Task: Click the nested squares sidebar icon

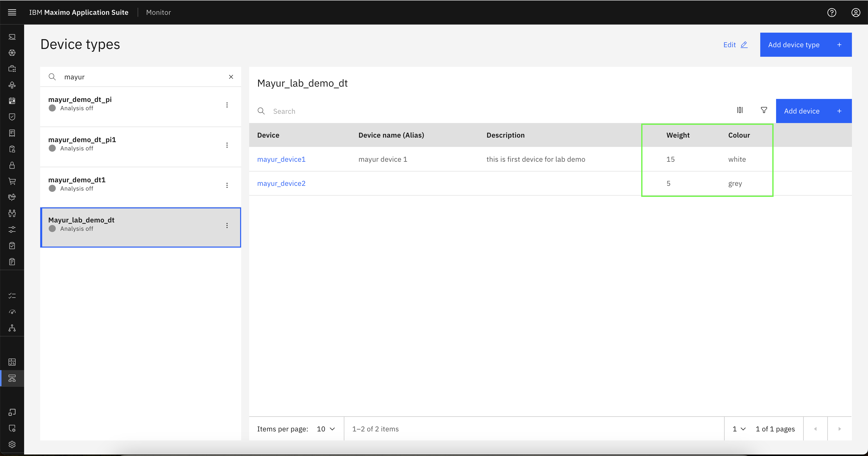Action: coord(12,412)
